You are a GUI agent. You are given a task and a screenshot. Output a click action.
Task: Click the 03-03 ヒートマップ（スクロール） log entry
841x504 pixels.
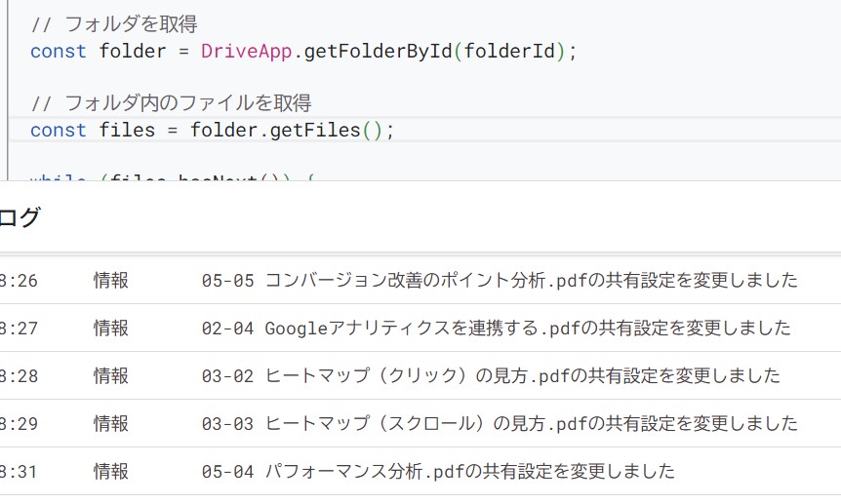pyautogui.click(x=500, y=424)
